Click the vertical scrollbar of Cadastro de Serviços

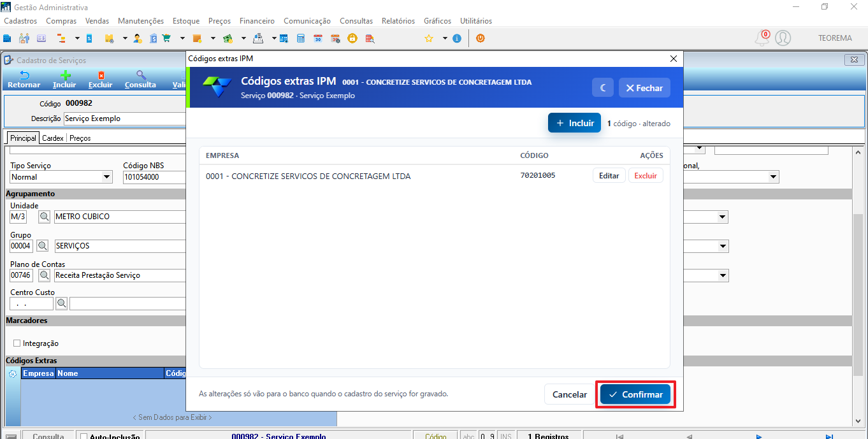coord(859,285)
